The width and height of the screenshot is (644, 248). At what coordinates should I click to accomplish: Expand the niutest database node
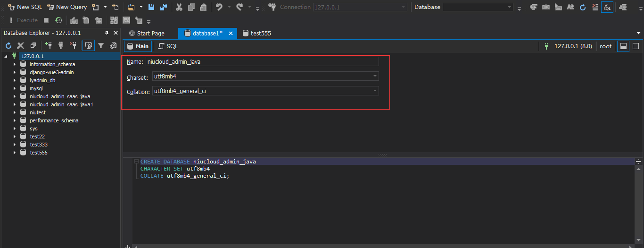tap(15, 112)
